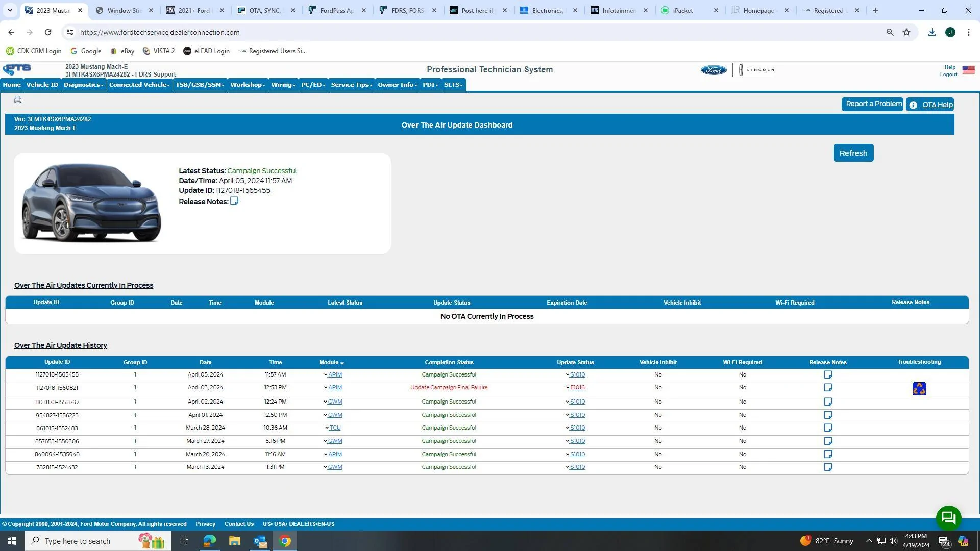
Task: Expand the Diagnostics menu
Action: click(x=84, y=85)
